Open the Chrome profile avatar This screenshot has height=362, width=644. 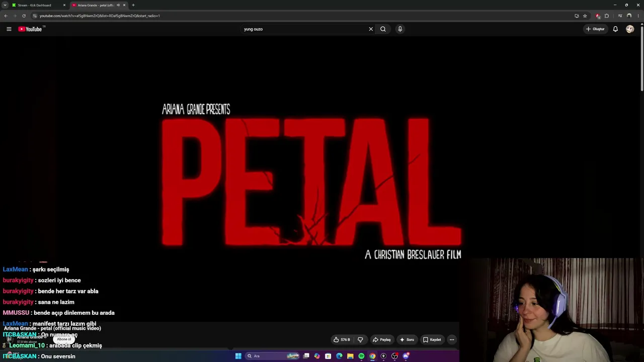[x=629, y=16]
